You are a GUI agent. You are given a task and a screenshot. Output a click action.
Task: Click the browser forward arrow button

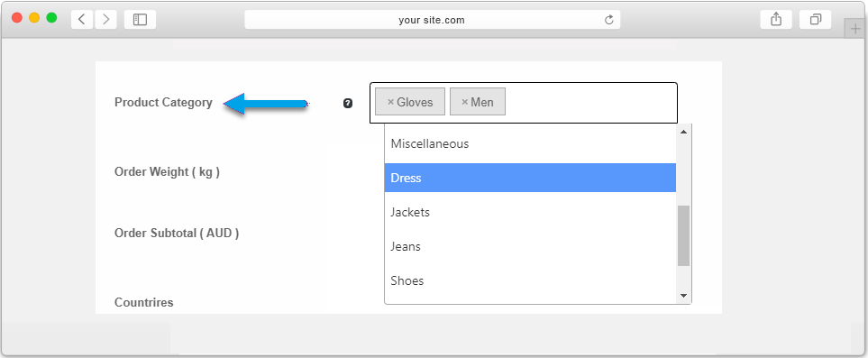(x=105, y=20)
